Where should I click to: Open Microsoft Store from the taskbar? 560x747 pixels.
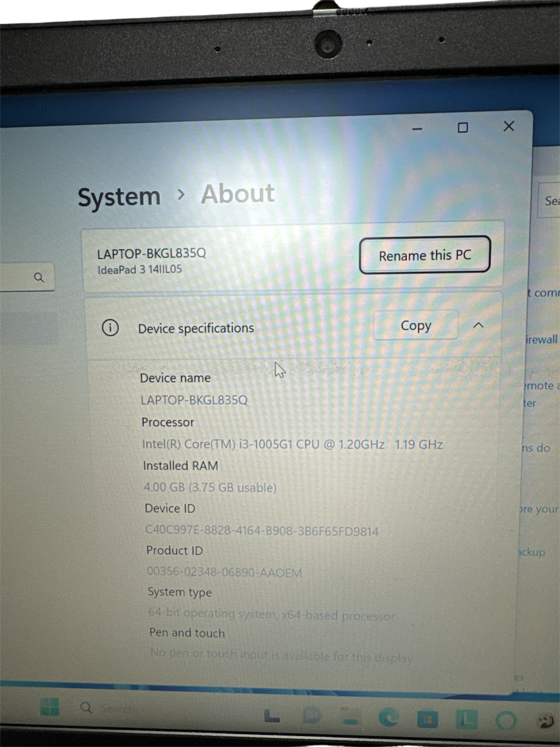(x=427, y=718)
